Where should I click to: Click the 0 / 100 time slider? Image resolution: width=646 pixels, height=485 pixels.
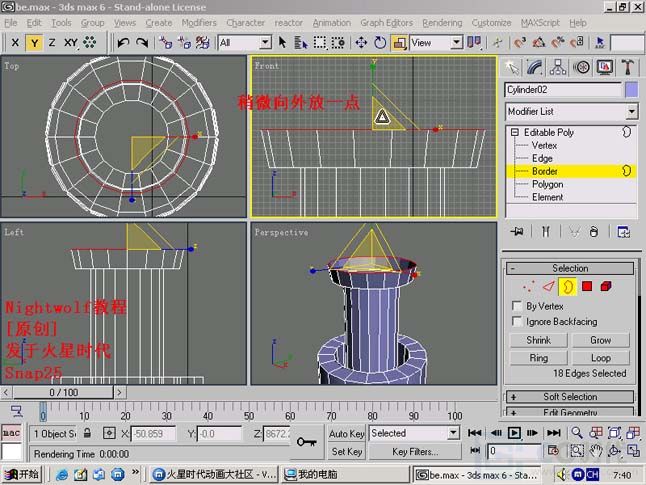tap(63, 392)
